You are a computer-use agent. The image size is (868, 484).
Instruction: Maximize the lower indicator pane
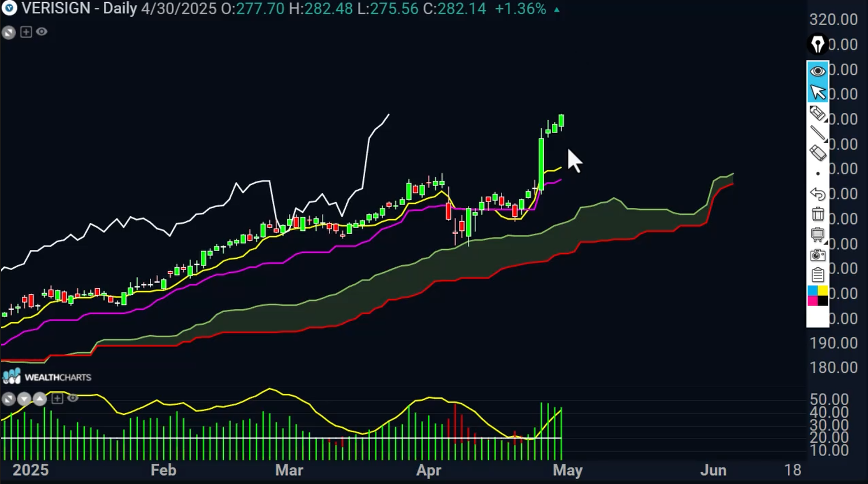click(8, 399)
